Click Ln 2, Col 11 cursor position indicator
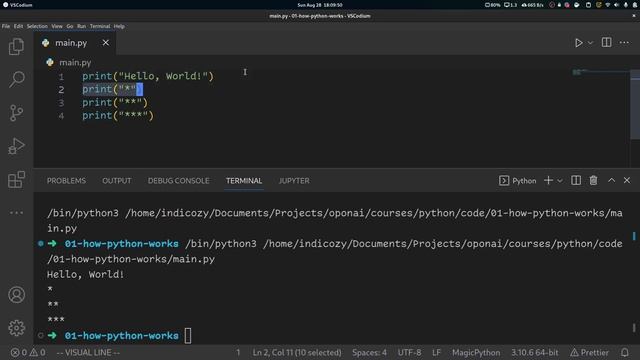 coord(297,353)
